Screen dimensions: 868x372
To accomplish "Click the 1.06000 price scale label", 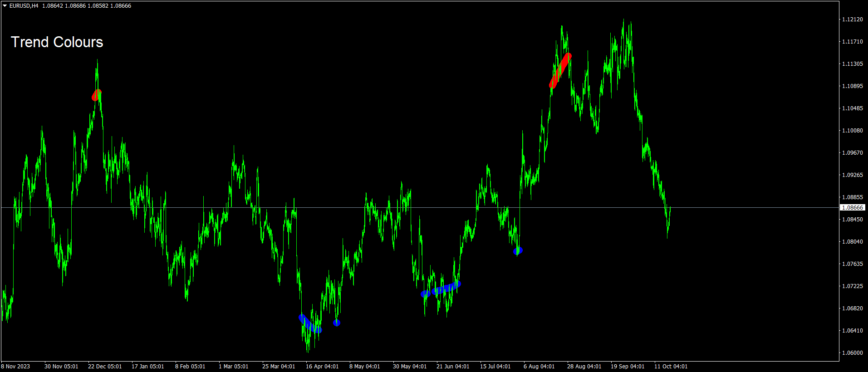I will 852,353.
